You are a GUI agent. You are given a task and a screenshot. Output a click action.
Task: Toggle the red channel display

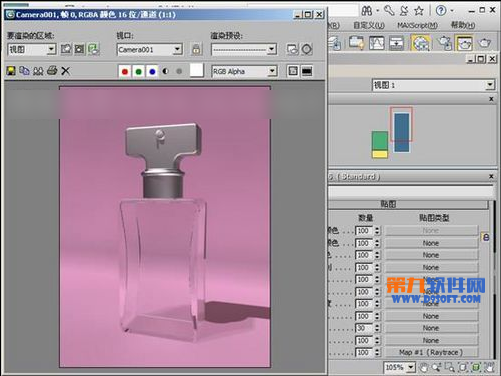(125, 71)
